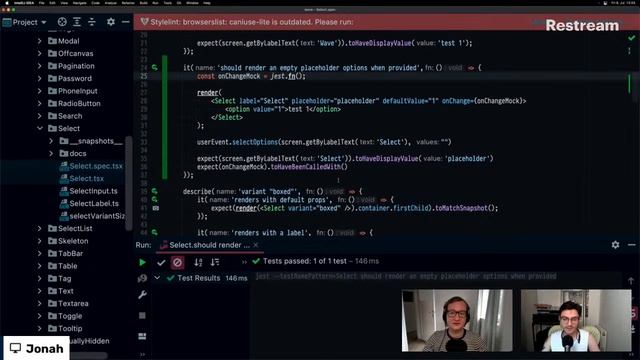The image size is (640, 360).
Task: Select opened file target icon in Project panel
Action: tap(62, 22)
